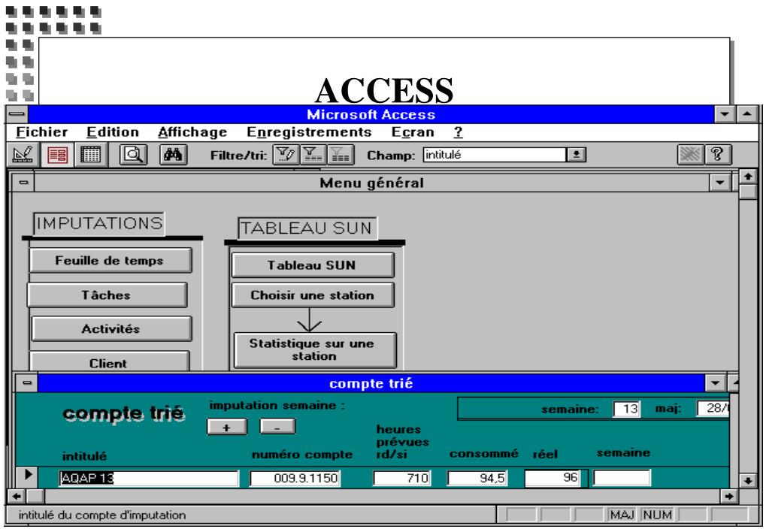Click consommé field 94,5

[477, 478]
